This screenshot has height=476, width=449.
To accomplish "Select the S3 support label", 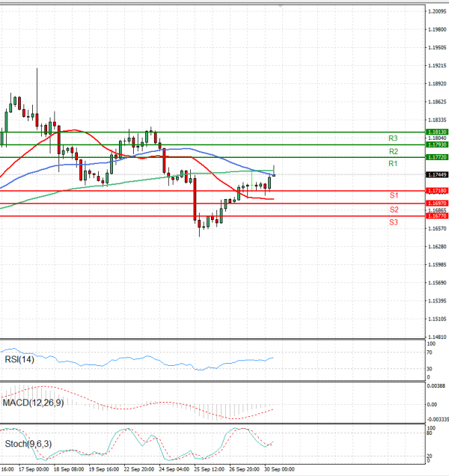I will point(393,222).
